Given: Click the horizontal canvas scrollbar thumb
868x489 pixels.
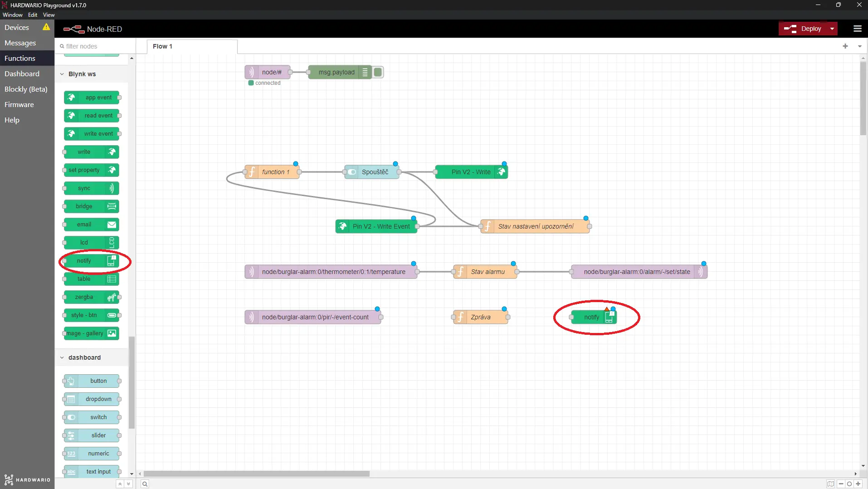Looking at the screenshot, I should 257,474.
